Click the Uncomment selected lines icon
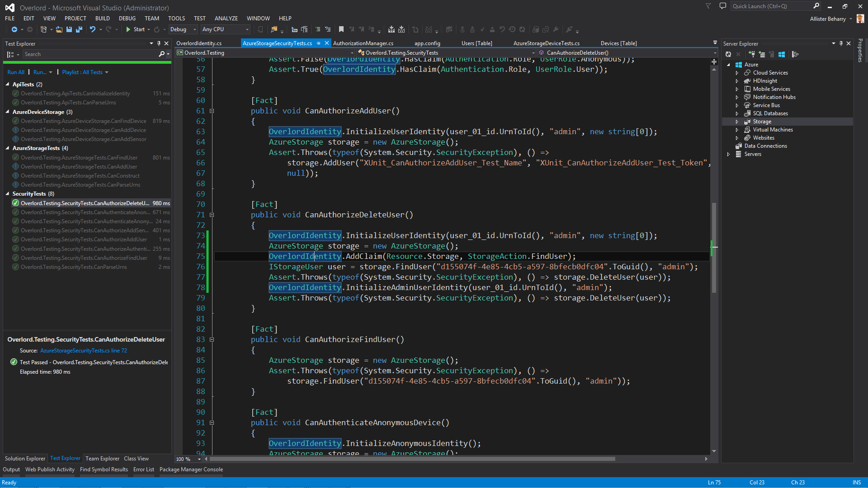The width and height of the screenshot is (868, 488). 328,29
